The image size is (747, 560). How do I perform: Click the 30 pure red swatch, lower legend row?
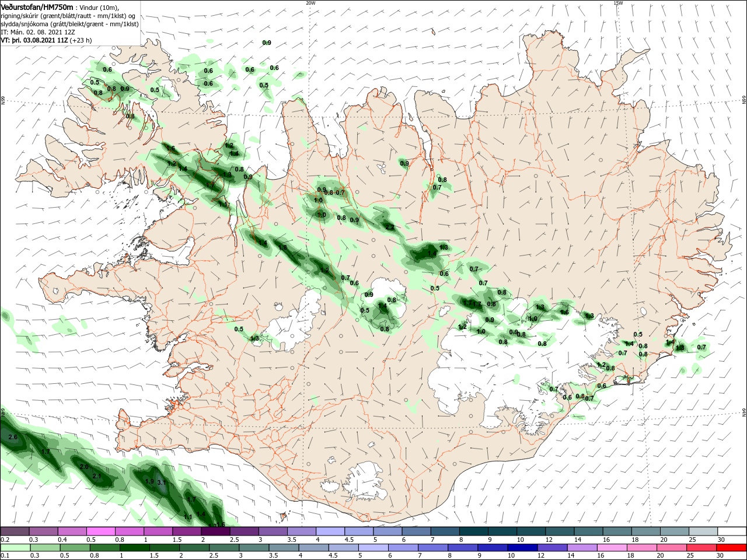tap(731, 548)
